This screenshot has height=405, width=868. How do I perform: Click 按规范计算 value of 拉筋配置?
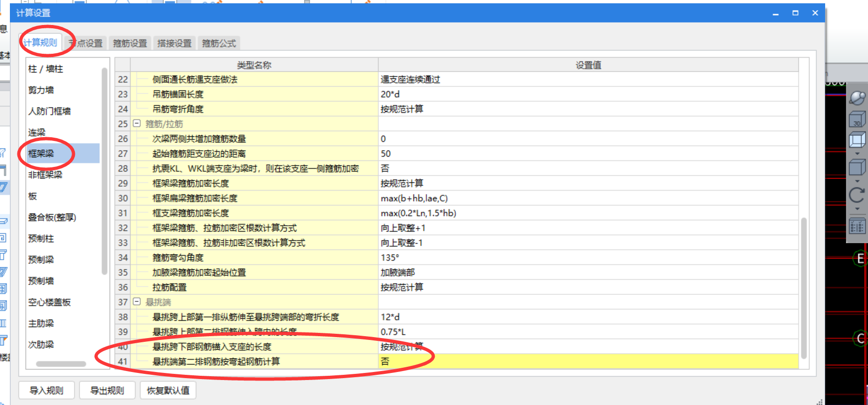588,287
